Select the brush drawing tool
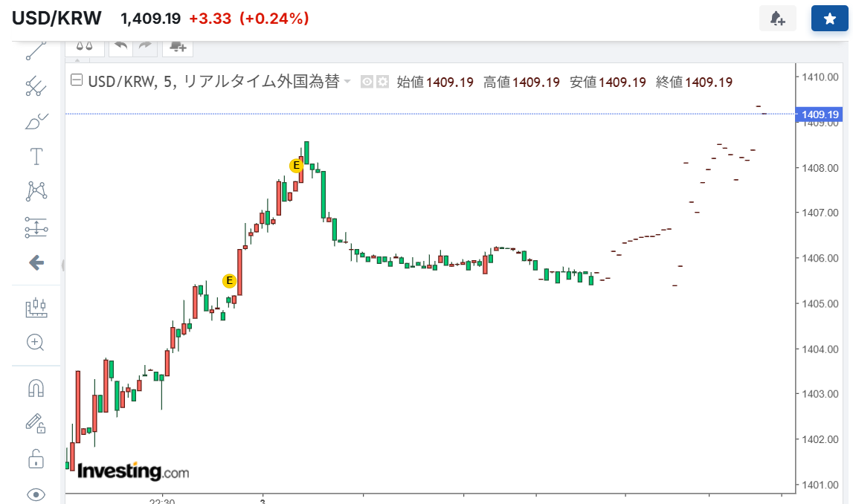 36,121
